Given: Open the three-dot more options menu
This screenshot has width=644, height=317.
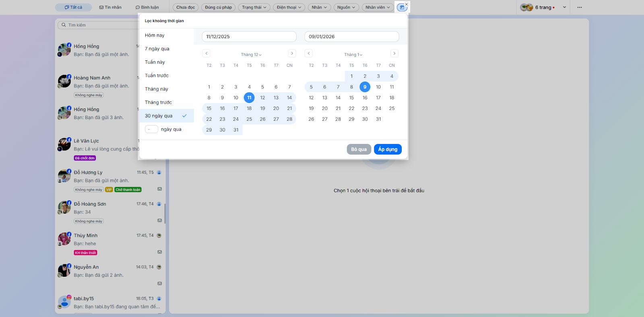Looking at the screenshot, I should point(580,7).
